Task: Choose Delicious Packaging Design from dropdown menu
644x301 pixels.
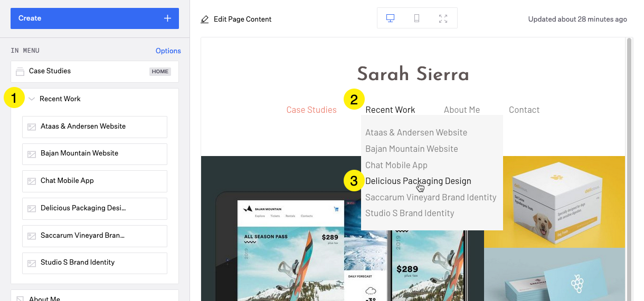Action: 418,181
